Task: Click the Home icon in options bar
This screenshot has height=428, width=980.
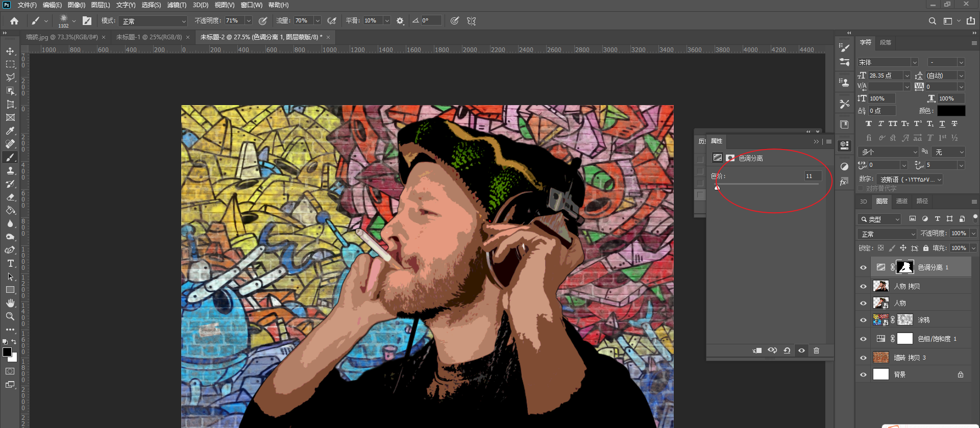Action: (14, 21)
